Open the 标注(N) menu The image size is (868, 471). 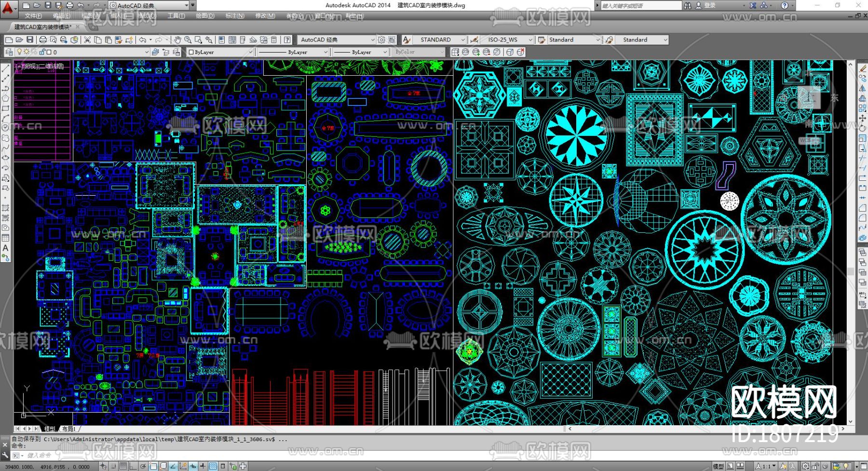[235, 16]
